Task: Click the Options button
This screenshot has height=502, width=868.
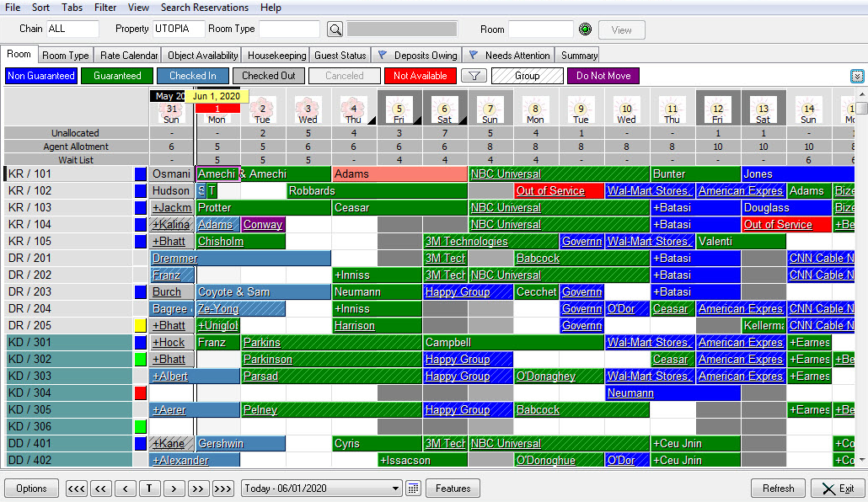Action: pyautogui.click(x=31, y=489)
